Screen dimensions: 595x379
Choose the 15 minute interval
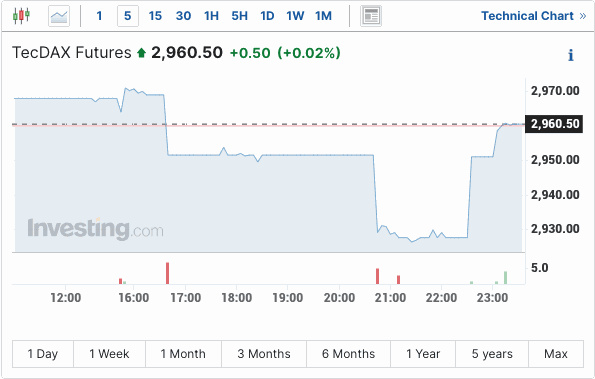pos(155,16)
